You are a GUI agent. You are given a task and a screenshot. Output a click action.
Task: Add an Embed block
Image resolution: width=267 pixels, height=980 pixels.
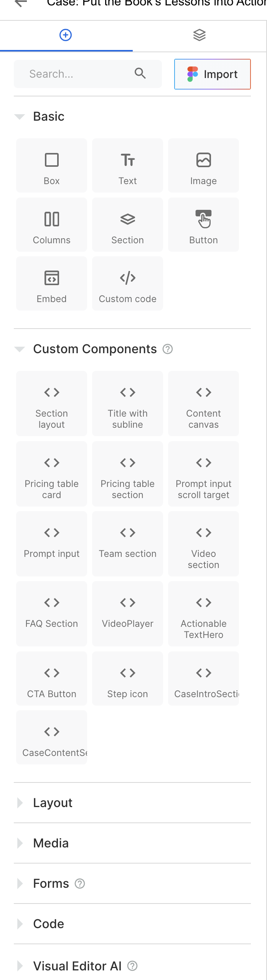point(51,284)
